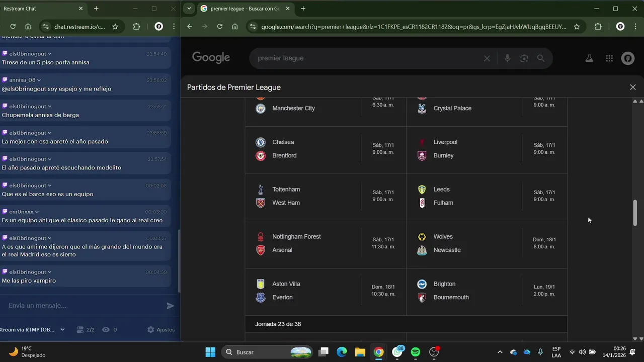Click the matches panel scrollbar thumb
Image resolution: width=644 pixels, height=362 pixels.
[635, 213]
